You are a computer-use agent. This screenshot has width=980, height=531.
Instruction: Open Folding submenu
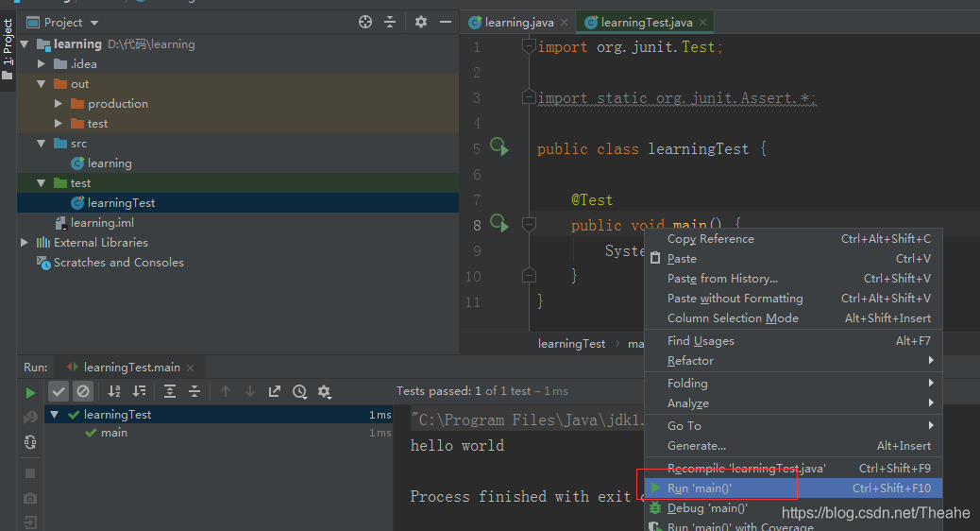[x=793, y=384]
